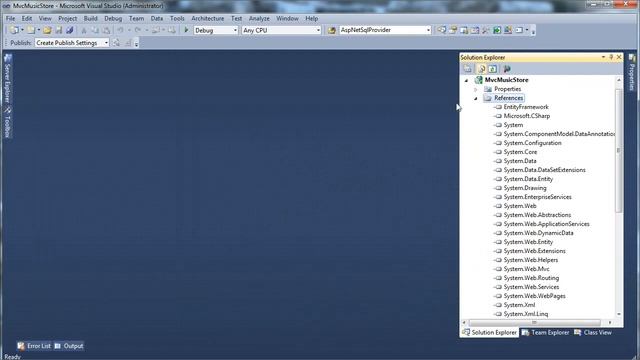Click the Open File folder icon
This screenshot has height=360, width=640.
click(47, 30)
